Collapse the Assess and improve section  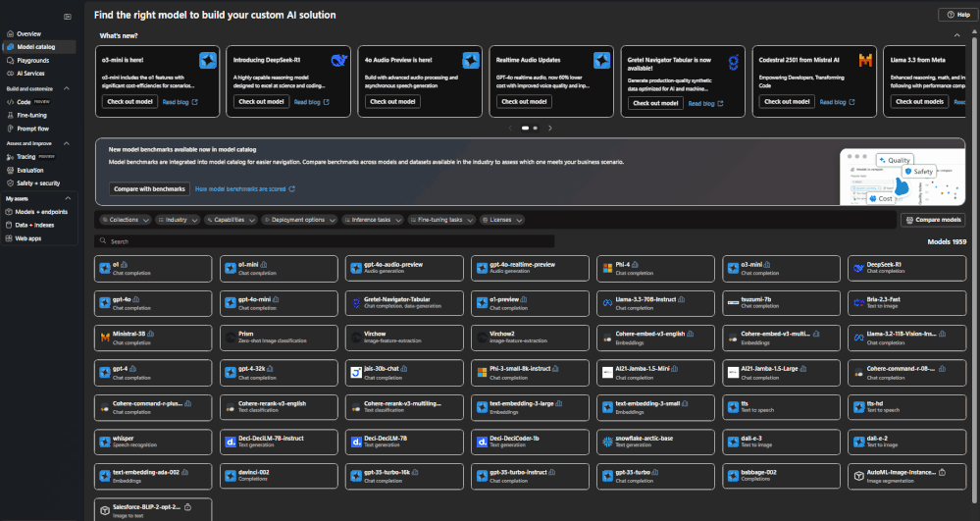(x=67, y=144)
